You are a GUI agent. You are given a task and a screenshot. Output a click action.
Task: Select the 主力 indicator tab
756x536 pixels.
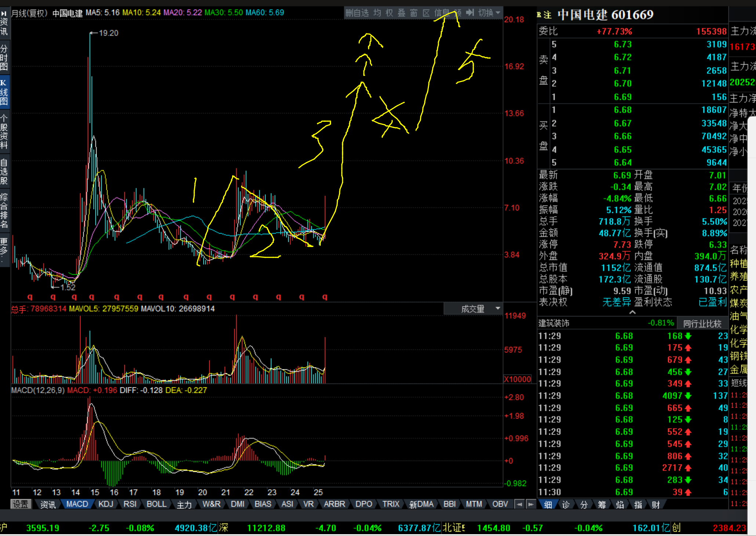[x=184, y=504]
